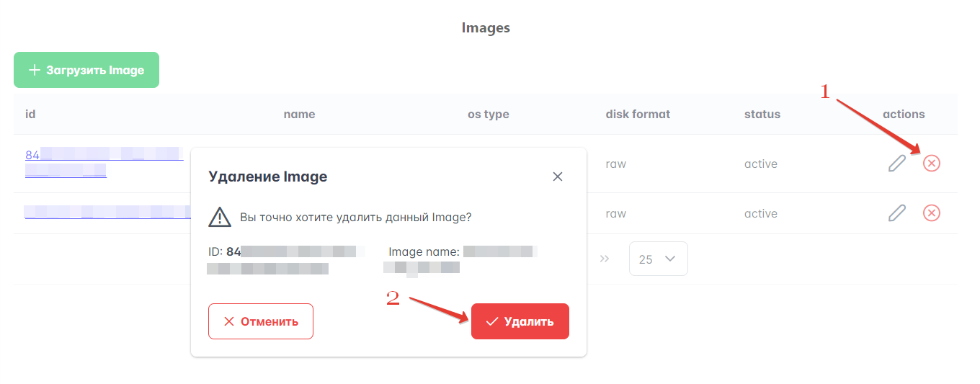
Task: Confirm deletion with Удалить button
Action: point(520,321)
